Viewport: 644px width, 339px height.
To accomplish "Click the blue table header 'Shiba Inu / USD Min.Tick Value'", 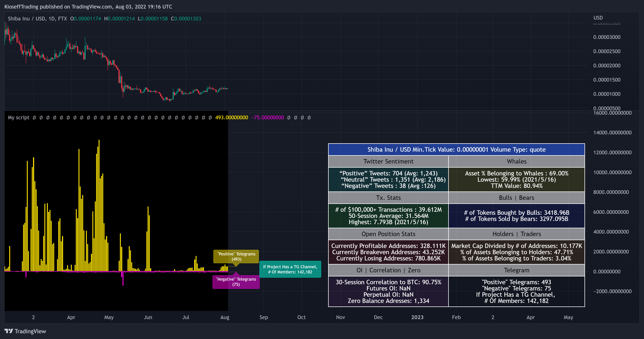I will (456, 149).
